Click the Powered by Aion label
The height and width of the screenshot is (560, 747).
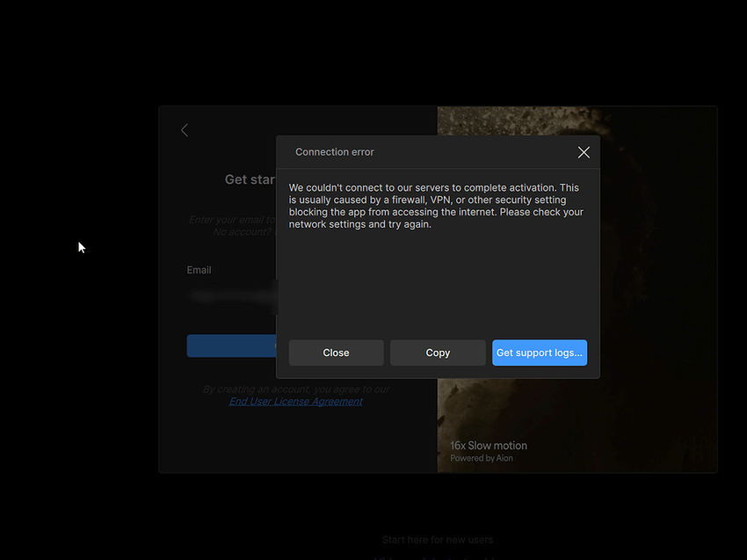point(482,459)
